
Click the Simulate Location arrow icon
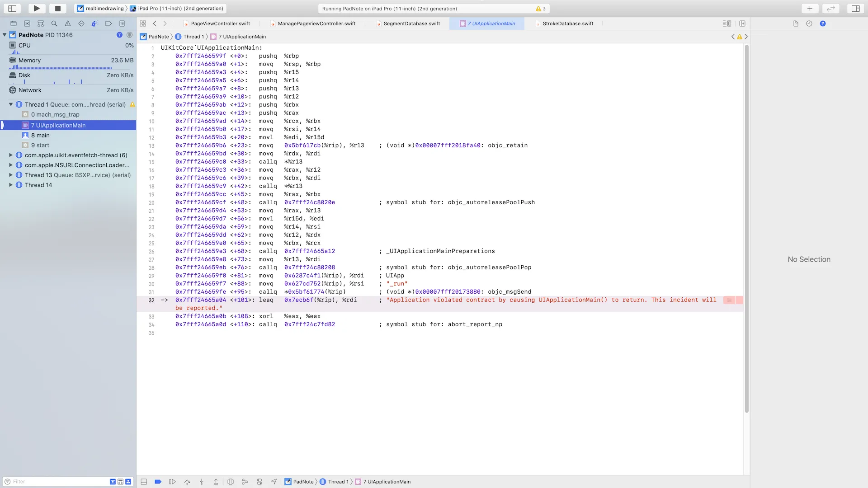point(274,482)
